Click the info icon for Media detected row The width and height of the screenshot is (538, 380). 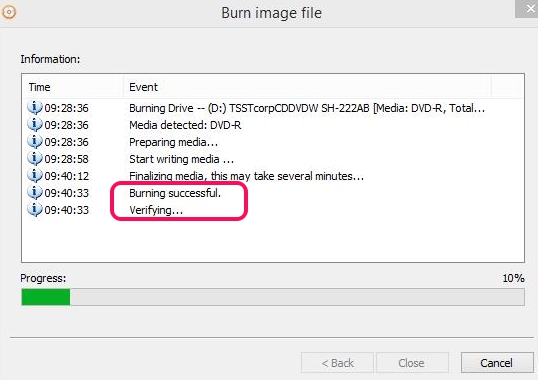tap(35, 124)
